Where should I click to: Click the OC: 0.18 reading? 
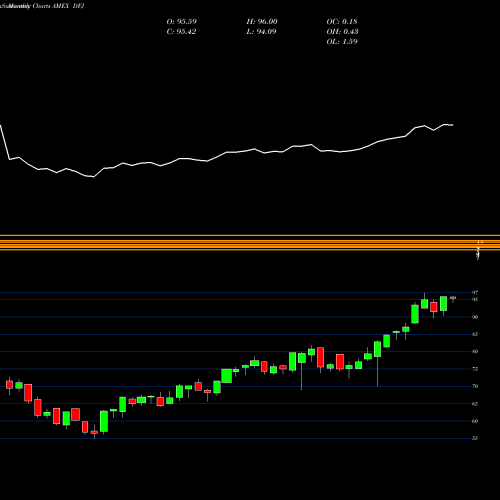(x=342, y=22)
